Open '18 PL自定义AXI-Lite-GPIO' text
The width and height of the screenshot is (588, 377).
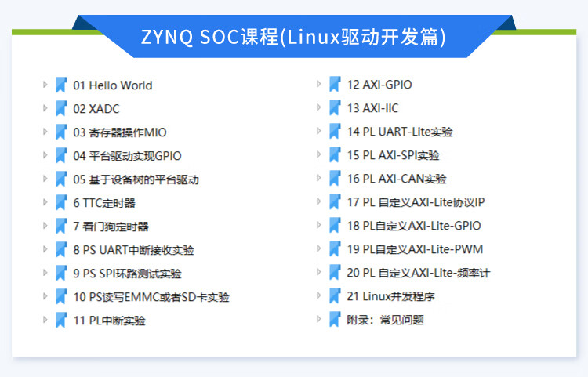tap(414, 226)
